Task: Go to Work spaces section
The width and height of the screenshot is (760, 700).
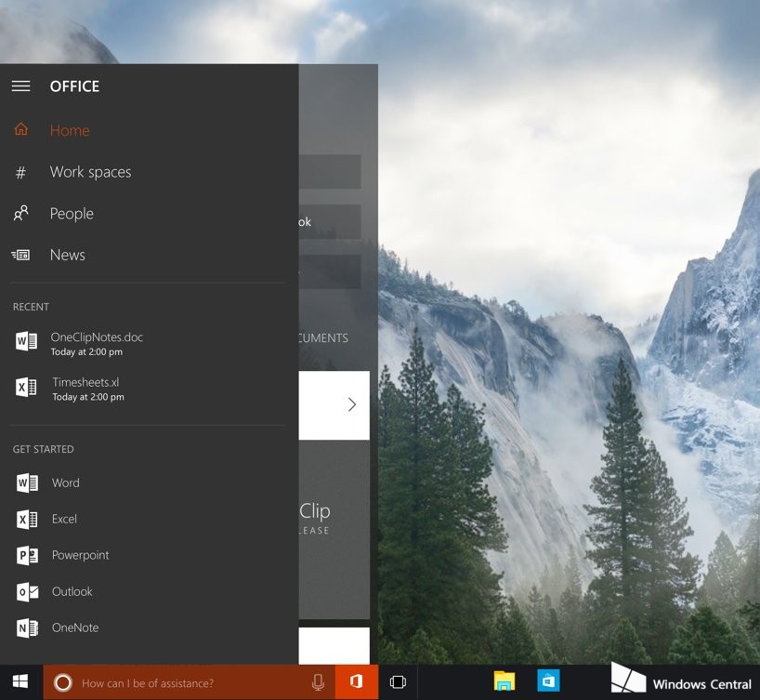Action: [x=91, y=172]
